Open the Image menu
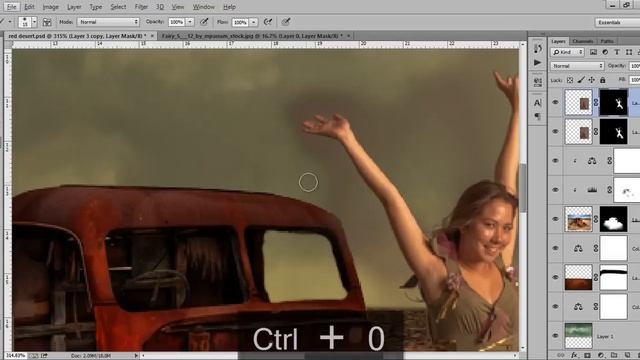Viewport: 640px width, 360px height. pyautogui.click(x=51, y=7)
